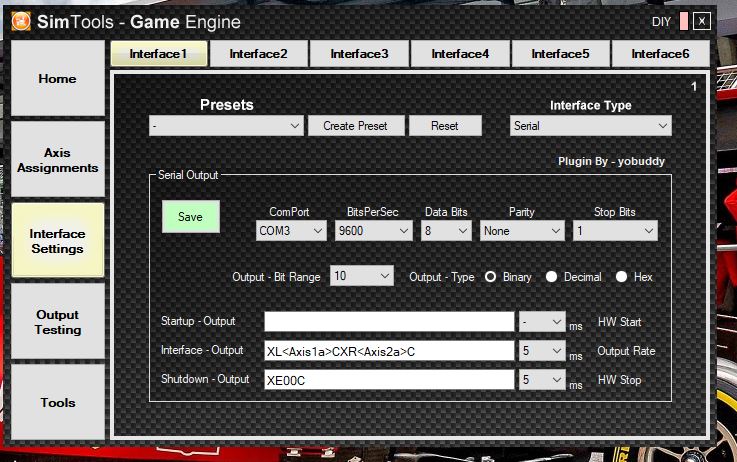The image size is (737, 462).
Task: Open the Output Testing section
Action: [x=57, y=322]
